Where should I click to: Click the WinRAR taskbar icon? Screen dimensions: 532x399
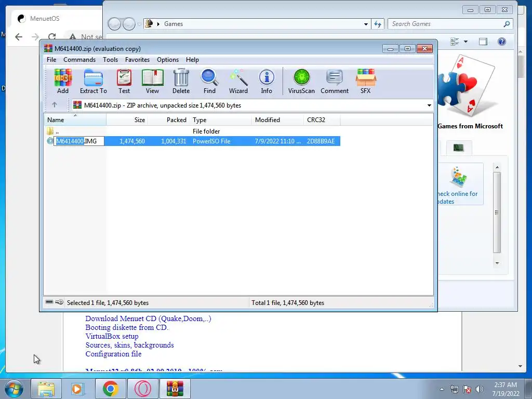pyautogui.click(x=175, y=389)
